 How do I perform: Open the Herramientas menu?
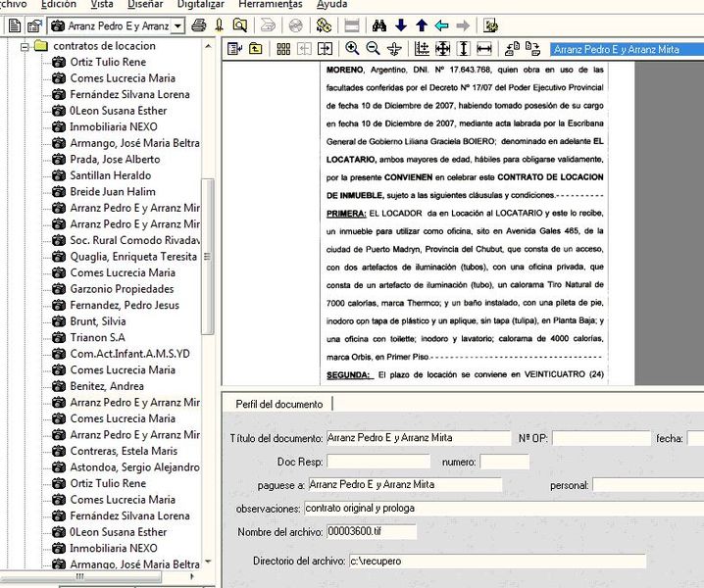[x=271, y=4]
